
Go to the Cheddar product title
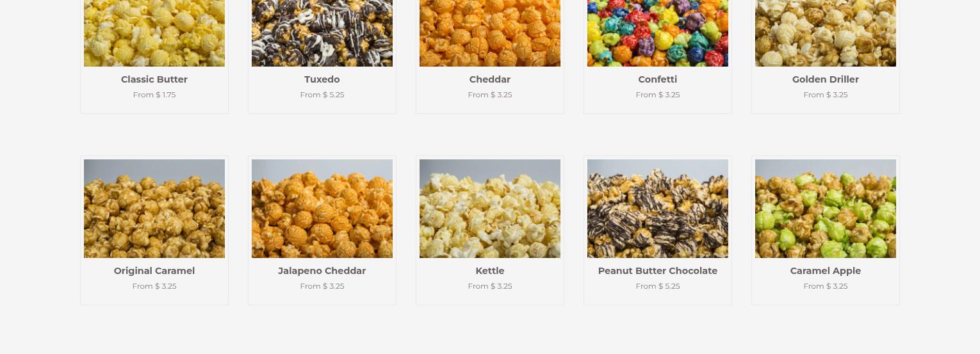point(490,79)
